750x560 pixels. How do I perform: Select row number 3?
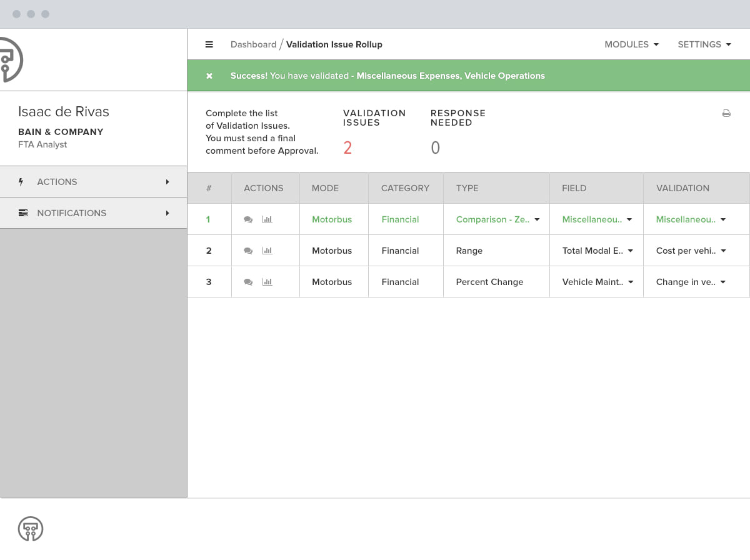pos(209,282)
